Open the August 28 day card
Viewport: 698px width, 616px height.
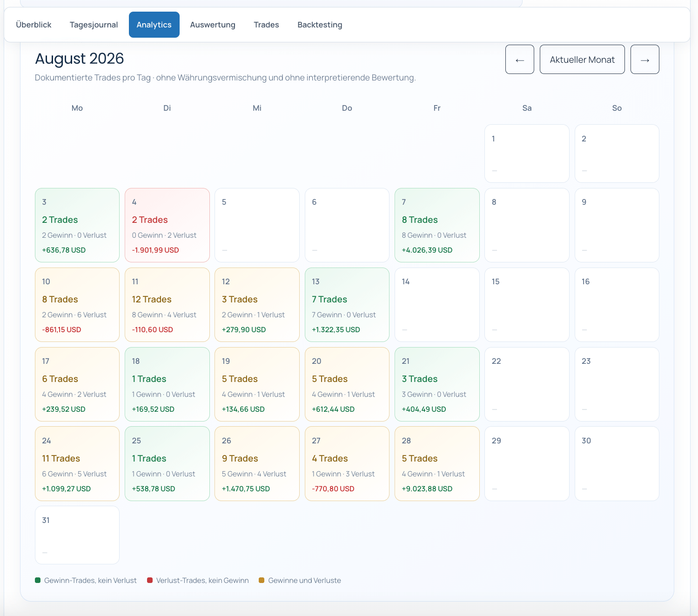437,464
